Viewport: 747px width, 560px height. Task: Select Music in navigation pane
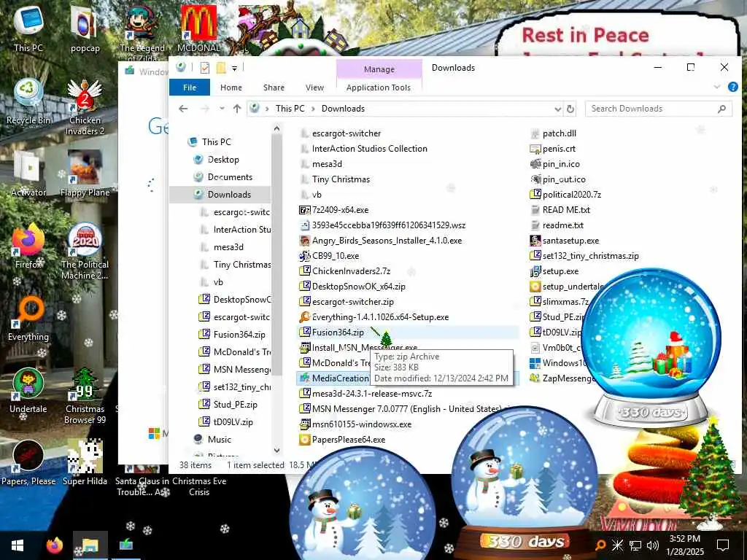point(219,440)
